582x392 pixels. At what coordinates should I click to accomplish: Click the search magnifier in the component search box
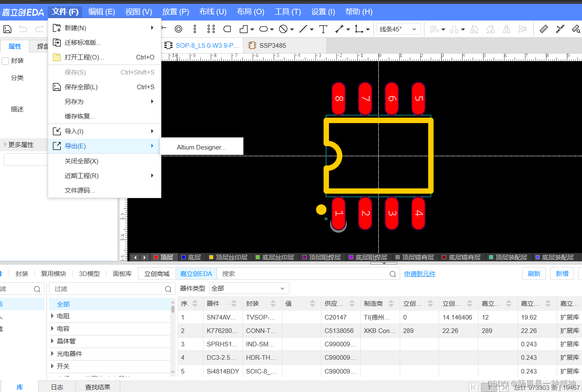tap(393, 274)
